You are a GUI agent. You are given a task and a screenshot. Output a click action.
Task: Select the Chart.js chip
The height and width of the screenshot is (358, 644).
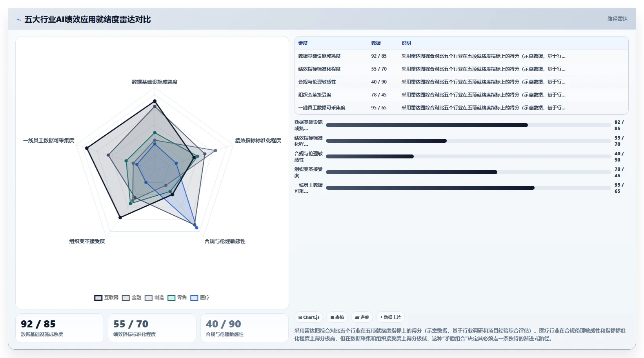pyautogui.click(x=309, y=317)
